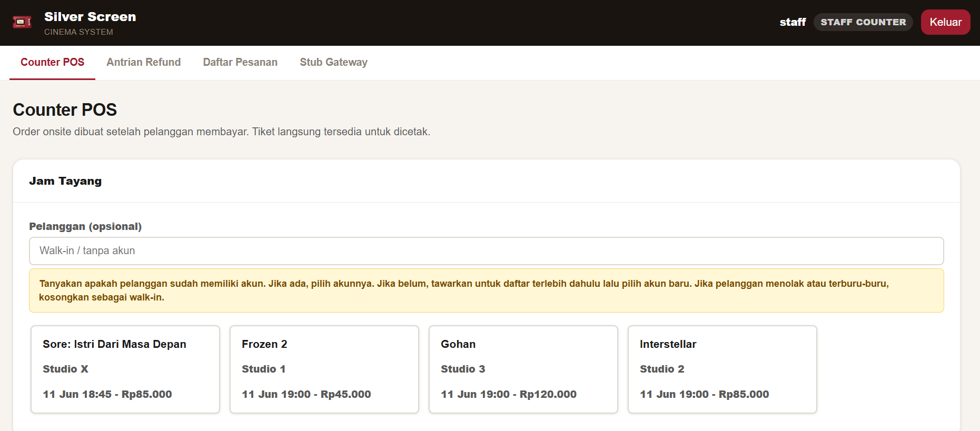980x431 pixels.
Task: Switch to the Antrian Refund tab
Action: 143,62
